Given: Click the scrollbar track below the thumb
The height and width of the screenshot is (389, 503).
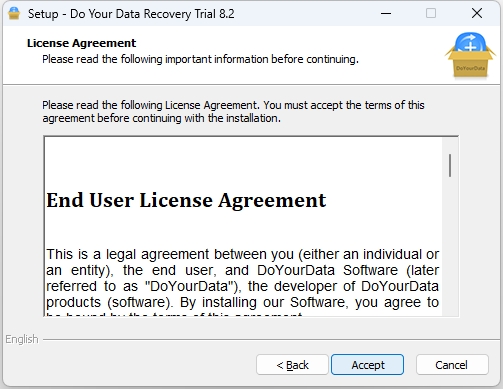Looking at the screenshot, I should (450, 247).
